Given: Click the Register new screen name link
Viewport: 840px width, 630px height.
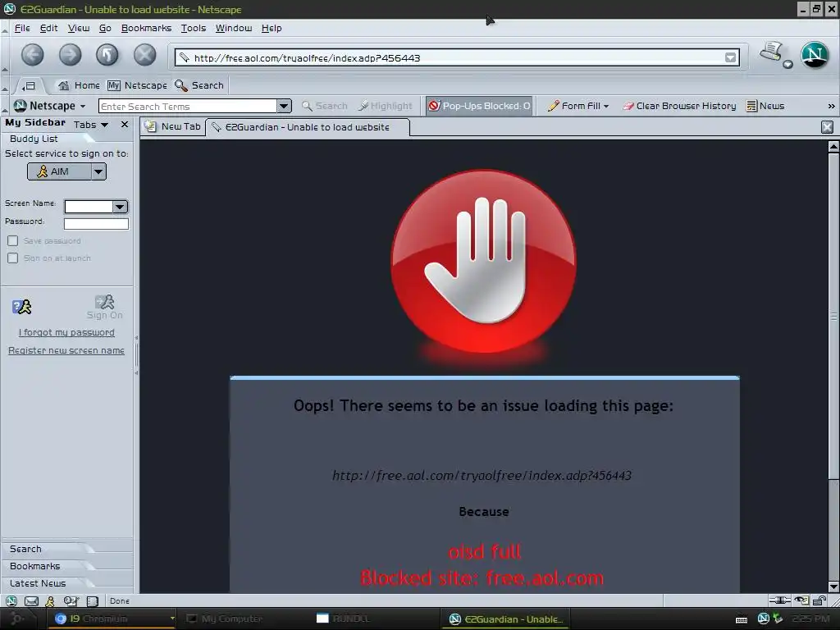Looking at the screenshot, I should [66, 351].
